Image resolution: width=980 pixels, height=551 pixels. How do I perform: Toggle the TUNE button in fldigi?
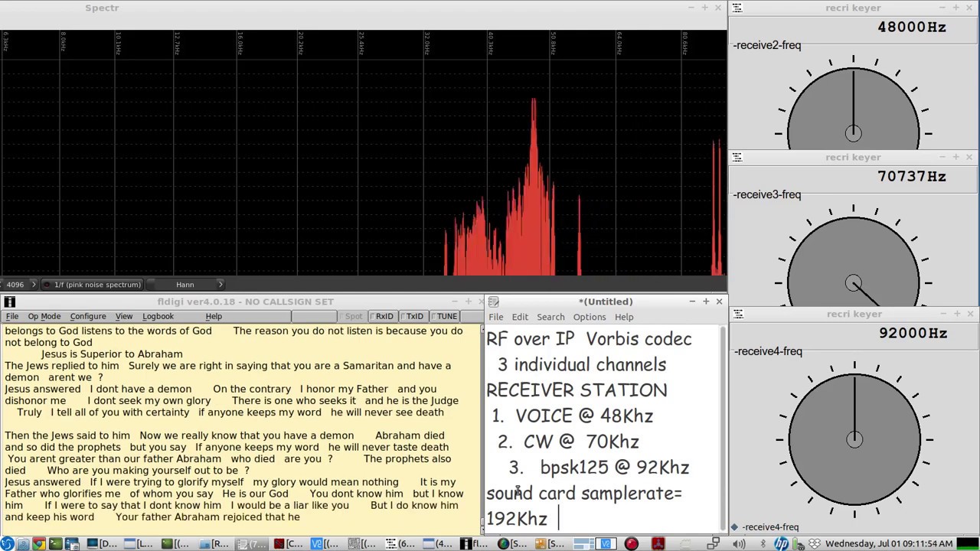tap(443, 316)
